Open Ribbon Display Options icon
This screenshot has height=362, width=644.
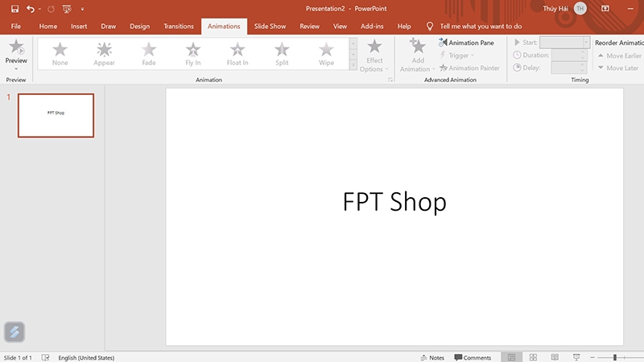(x=605, y=8)
